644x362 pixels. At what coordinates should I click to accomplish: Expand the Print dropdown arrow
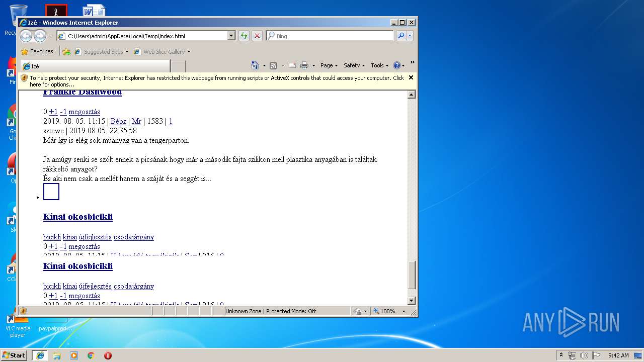point(313,65)
